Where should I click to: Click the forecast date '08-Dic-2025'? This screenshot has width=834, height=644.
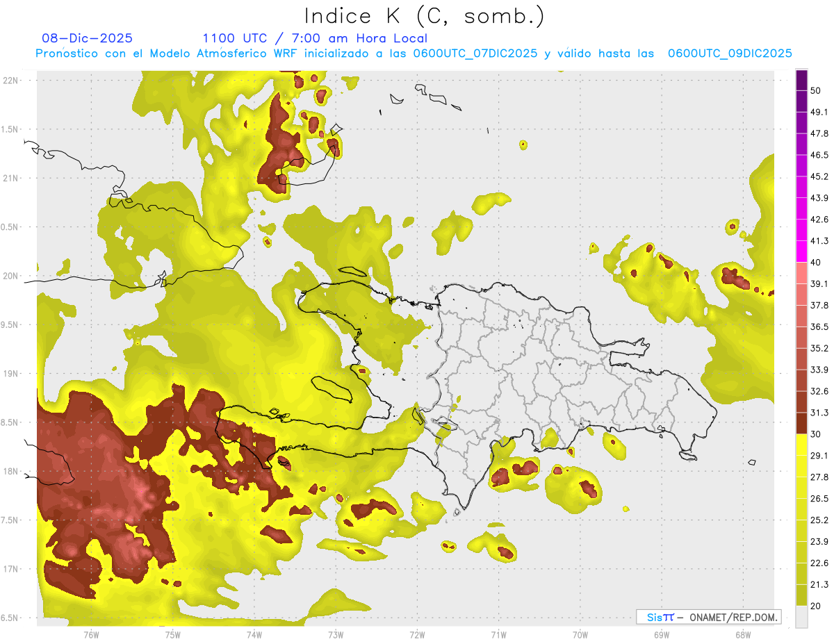[87, 38]
